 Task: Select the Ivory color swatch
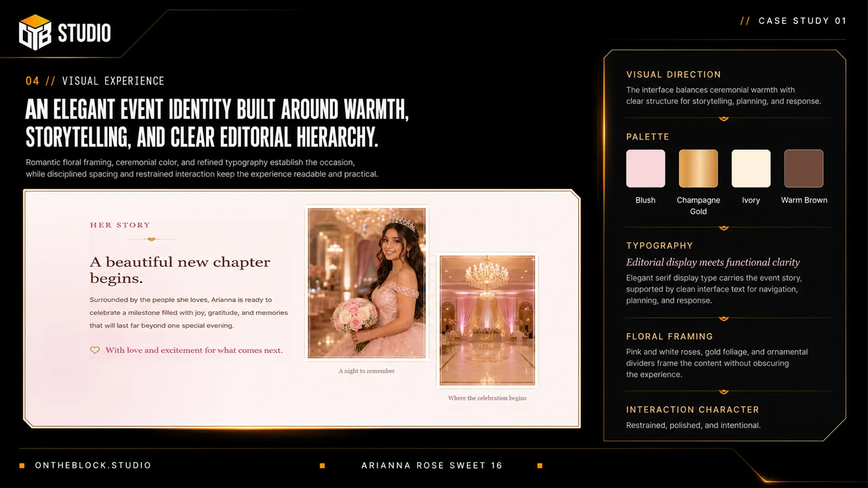tap(751, 169)
